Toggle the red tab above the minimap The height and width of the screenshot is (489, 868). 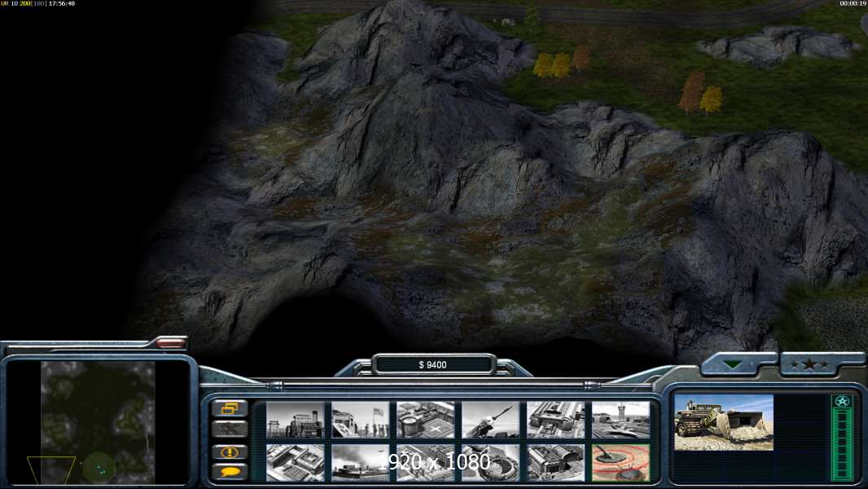click(170, 343)
